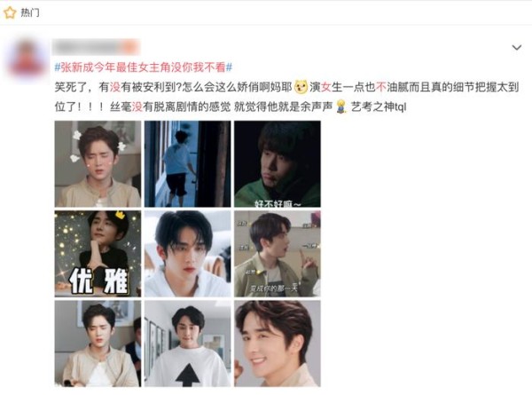Image resolution: width=532 pixels, height=395 pixels.
Task: Open center portrait with white hoodie
Action: pos(188,254)
